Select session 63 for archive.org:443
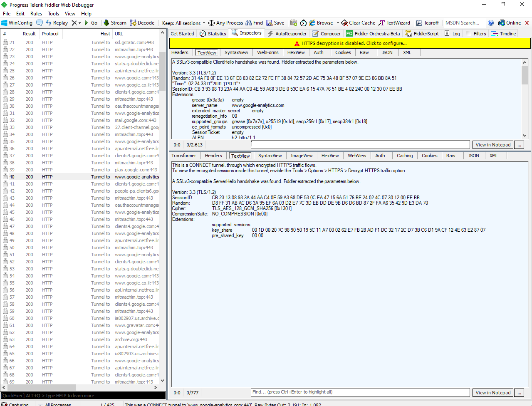 click(80, 339)
